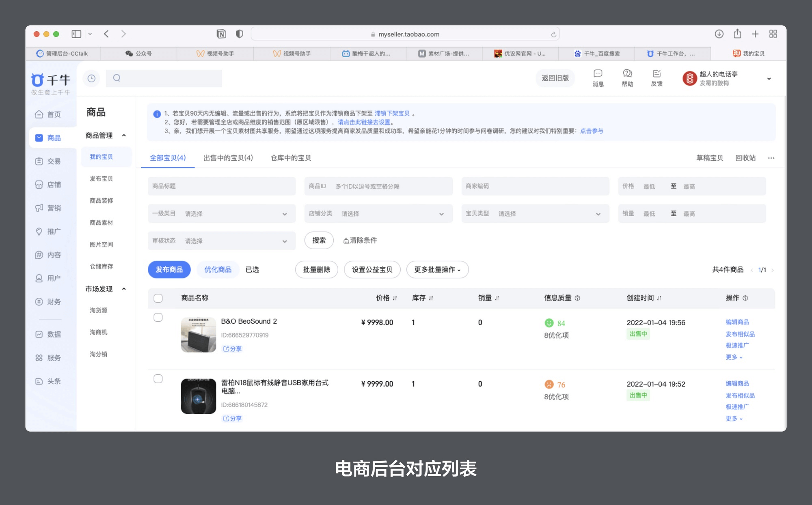Screen dimensions: 812x505
Task: Click the three-dot more icon beside 回收站
Action: click(x=771, y=158)
